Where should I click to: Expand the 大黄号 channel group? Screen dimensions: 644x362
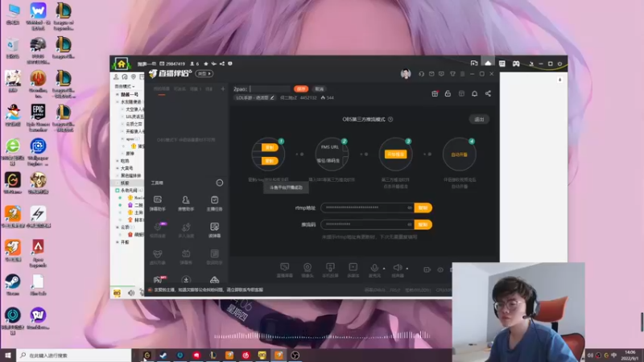(118, 168)
